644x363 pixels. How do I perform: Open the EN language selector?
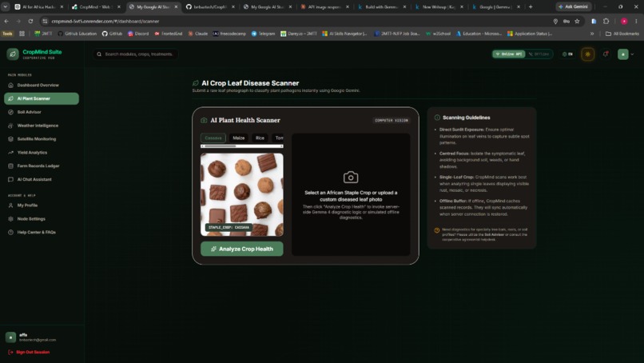567,54
